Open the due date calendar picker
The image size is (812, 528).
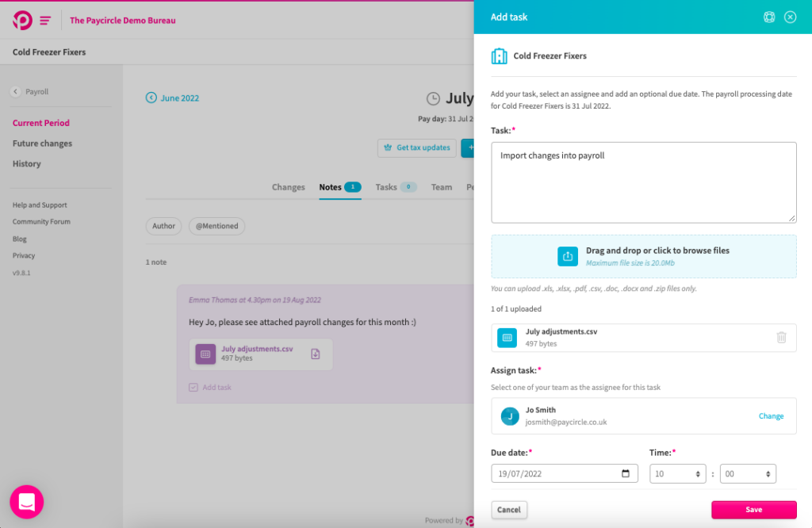[628, 473]
